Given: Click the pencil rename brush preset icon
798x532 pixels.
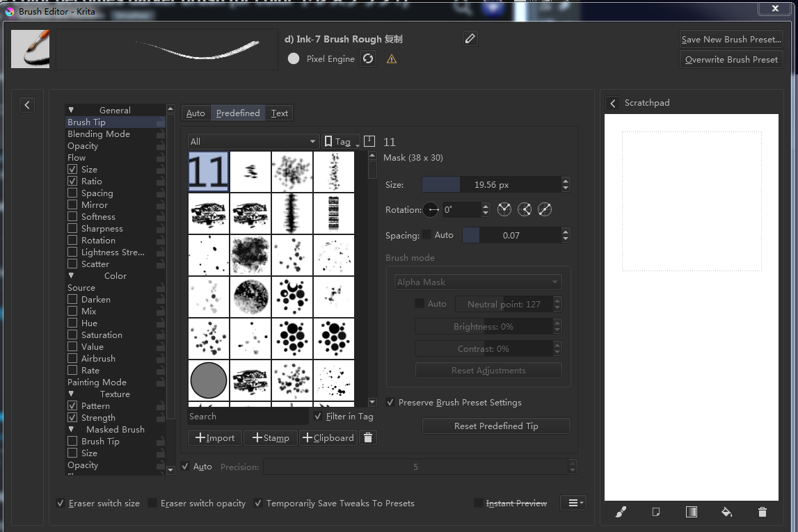Looking at the screenshot, I should pyautogui.click(x=470, y=39).
